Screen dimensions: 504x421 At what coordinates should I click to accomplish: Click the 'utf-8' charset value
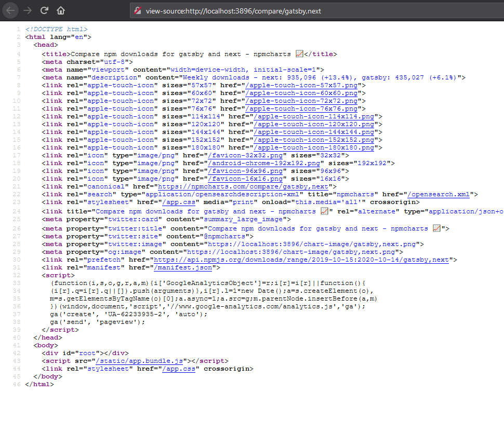(114, 62)
